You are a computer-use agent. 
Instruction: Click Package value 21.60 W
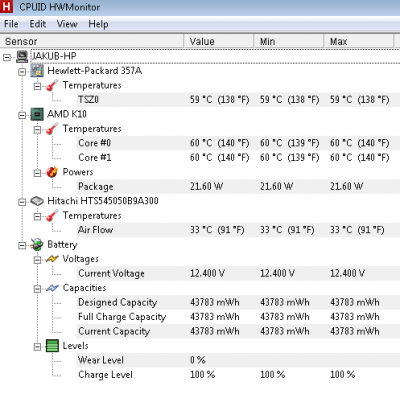click(x=207, y=186)
